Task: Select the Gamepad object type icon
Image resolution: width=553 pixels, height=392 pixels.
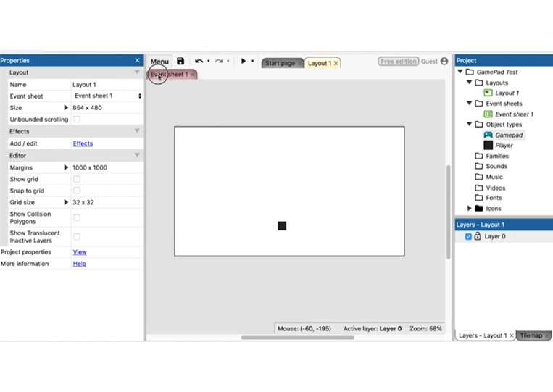Action: [x=488, y=135]
